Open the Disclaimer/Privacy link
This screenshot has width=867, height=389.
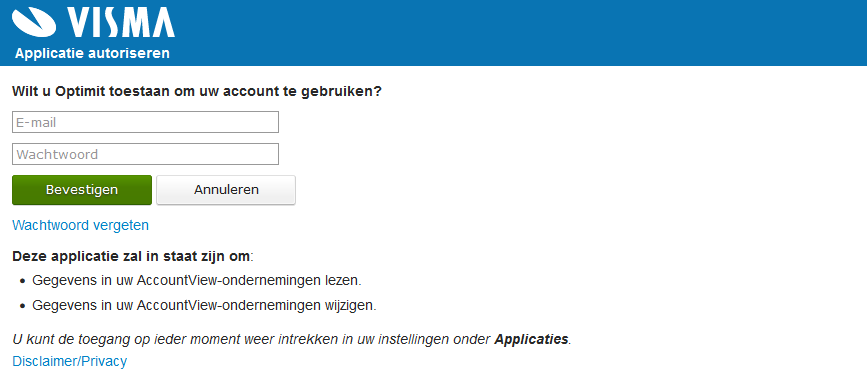[70, 361]
